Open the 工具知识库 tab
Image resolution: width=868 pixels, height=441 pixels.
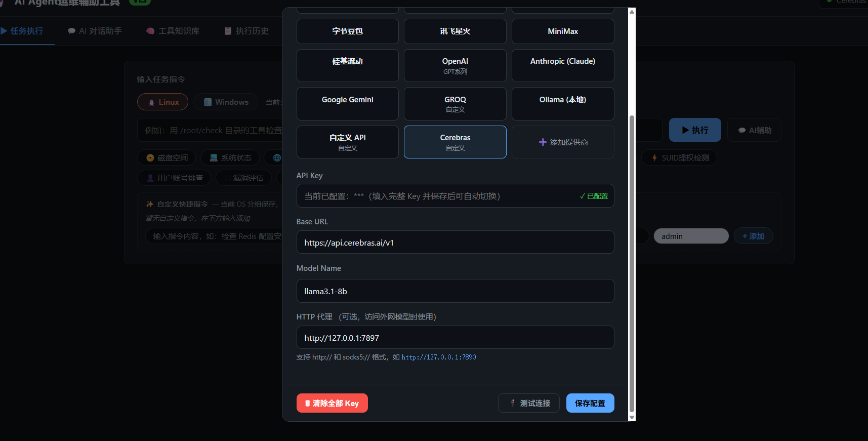click(x=173, y=31)
